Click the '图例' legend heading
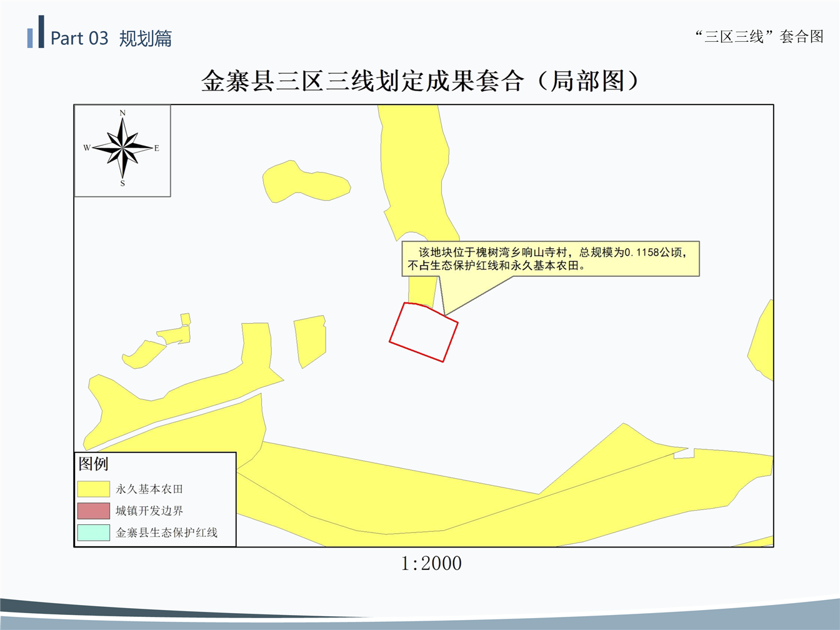The image size is (840, 630). [93, 464]
